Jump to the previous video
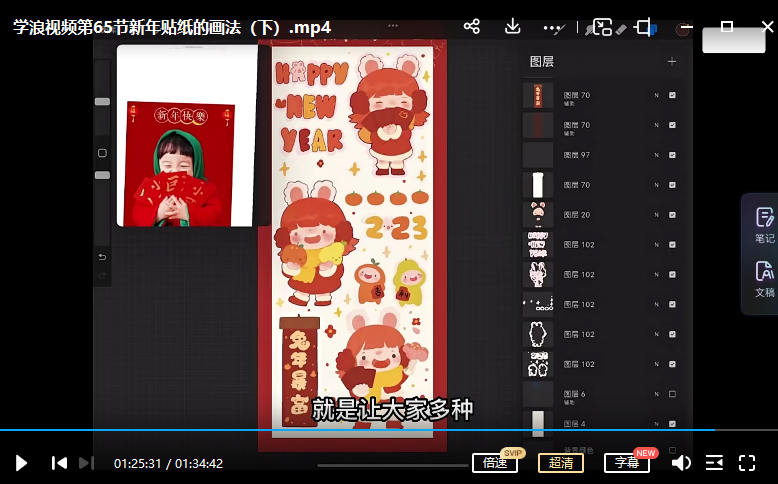The height and width of the screenshot is (484, 778). click(59, 463)
